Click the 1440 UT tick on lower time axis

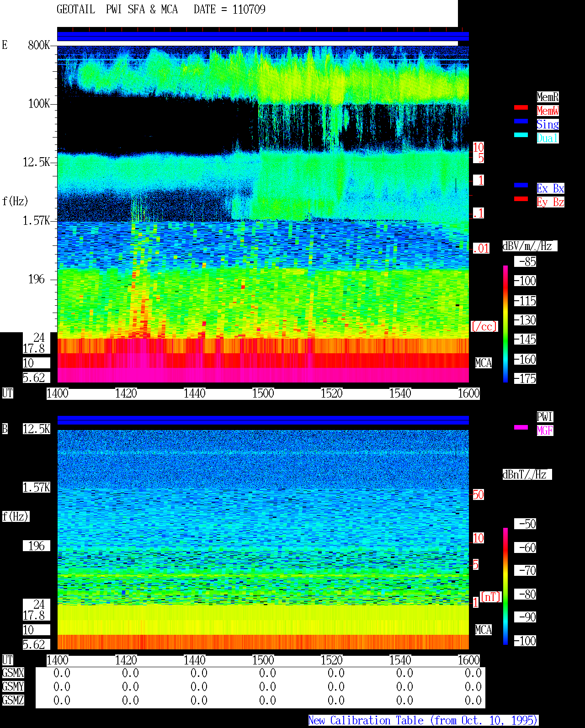(x=195, y=660)
